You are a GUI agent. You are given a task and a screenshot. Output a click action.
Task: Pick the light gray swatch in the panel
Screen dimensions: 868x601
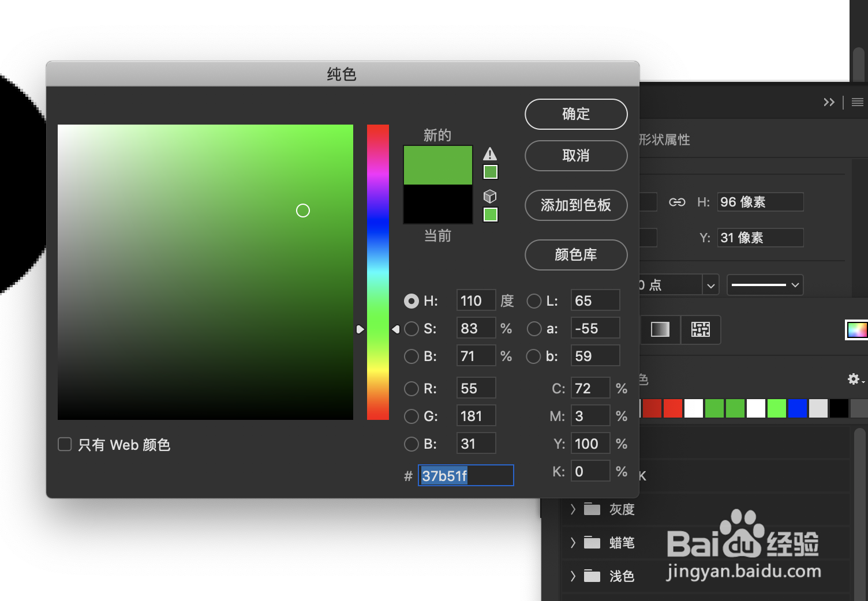click(x=818, y=408)
